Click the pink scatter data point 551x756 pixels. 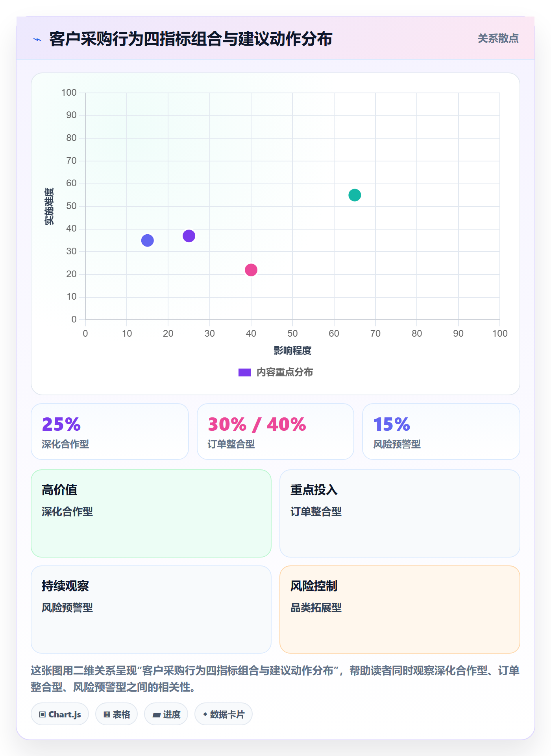click(x=251, y=270)
